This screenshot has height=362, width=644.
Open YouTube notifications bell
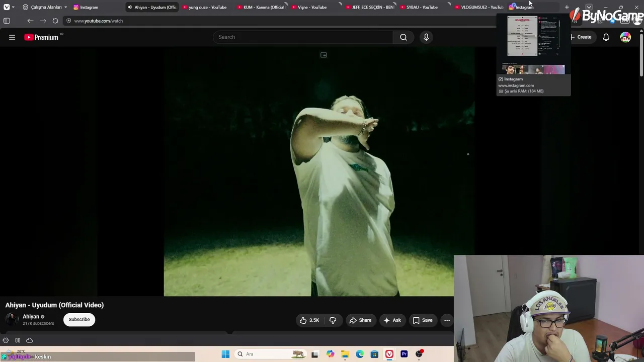click(606, 37)
